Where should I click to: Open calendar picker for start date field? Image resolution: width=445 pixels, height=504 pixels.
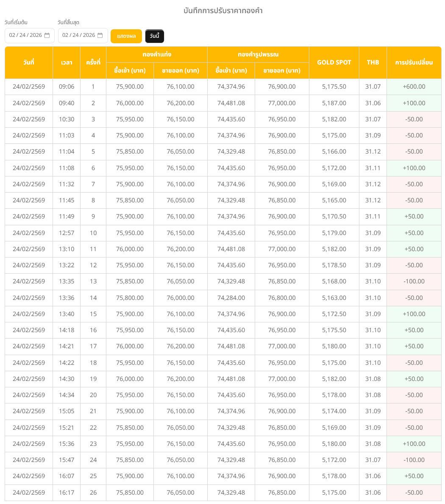click(x=47, y=35)
